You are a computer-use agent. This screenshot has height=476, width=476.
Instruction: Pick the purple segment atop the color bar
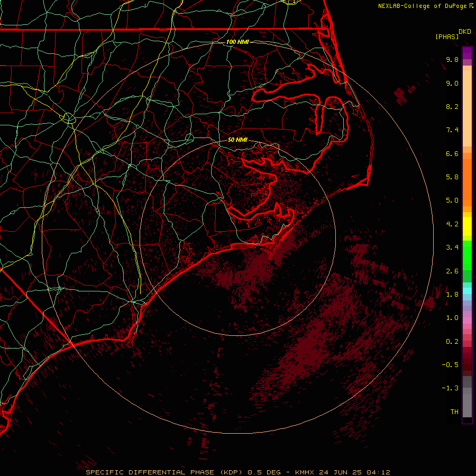(467, 53)
